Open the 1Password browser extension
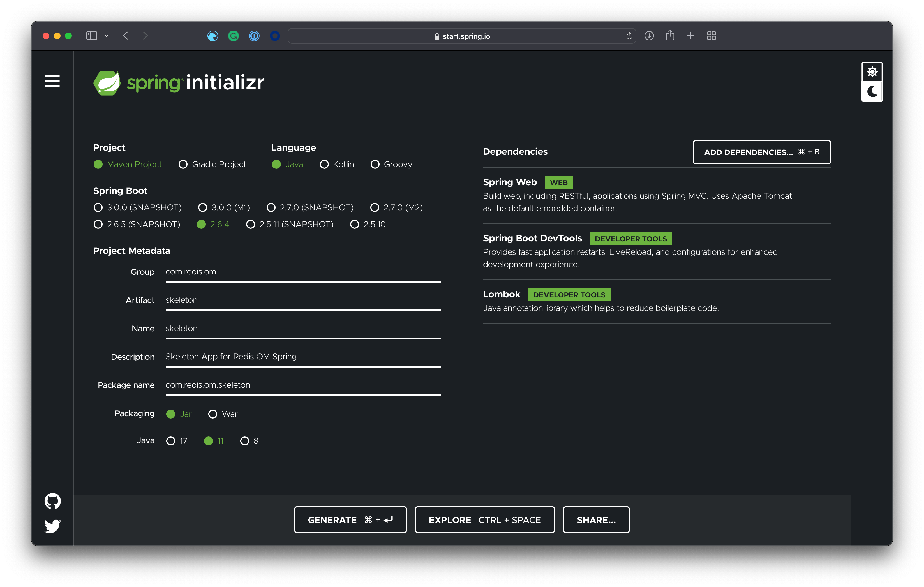The height and width of the screenshot is (587, 924). pyautogui.click(x=254, y=36)
